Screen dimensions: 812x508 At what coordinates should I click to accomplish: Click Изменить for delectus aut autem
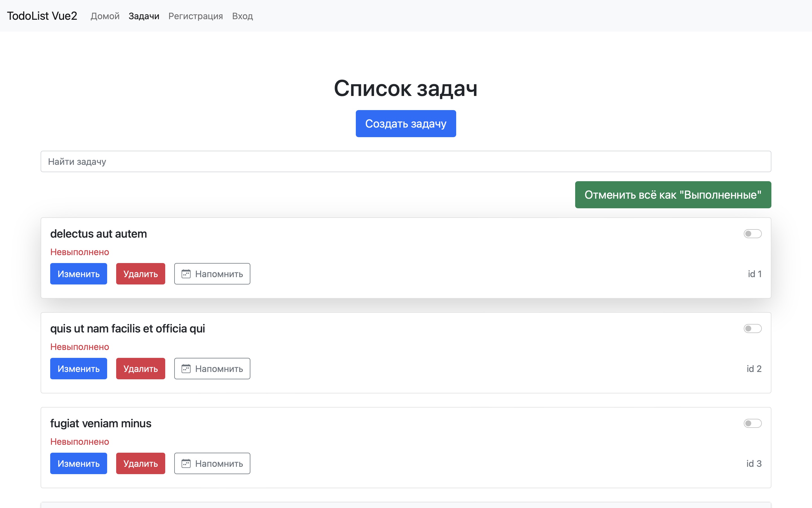click(x=78, y=274)
